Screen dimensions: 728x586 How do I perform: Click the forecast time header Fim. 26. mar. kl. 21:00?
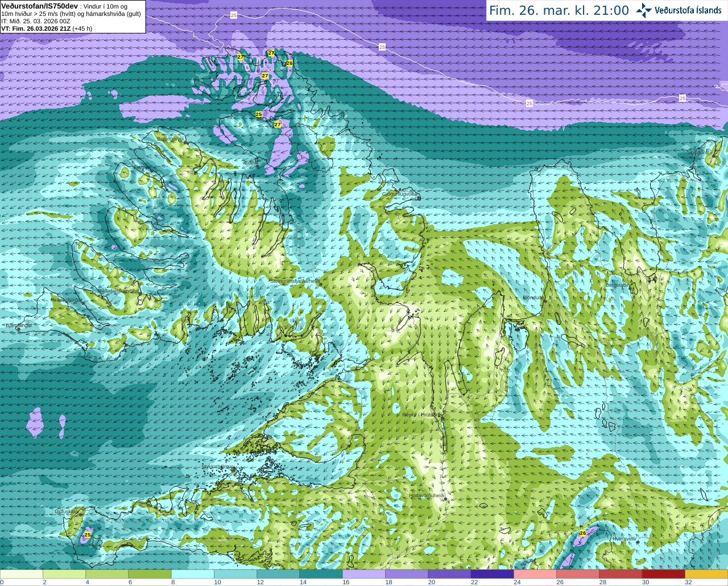click(x=559, y=10)
